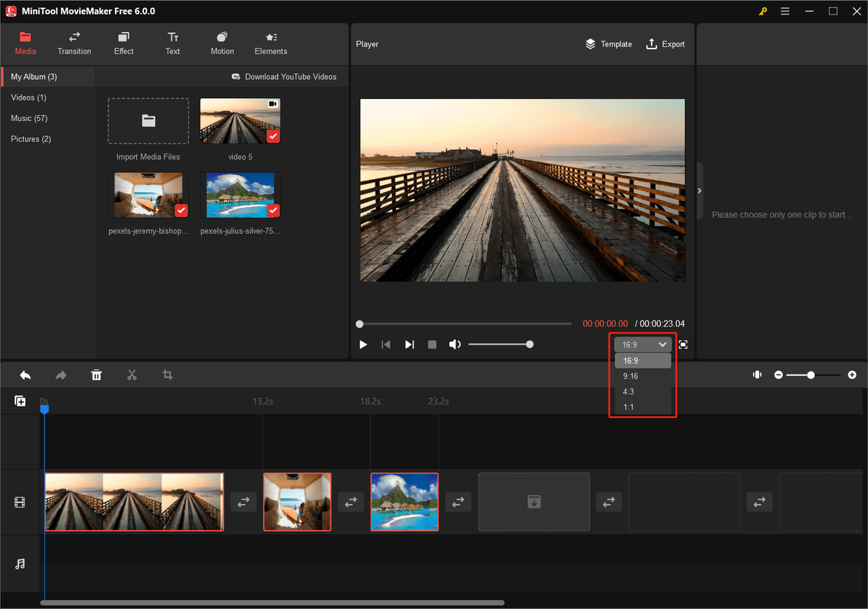This screenshot has height=609, width=868.
Task: Click transition slot after the first empty placeholder
Action: point(609,502)
